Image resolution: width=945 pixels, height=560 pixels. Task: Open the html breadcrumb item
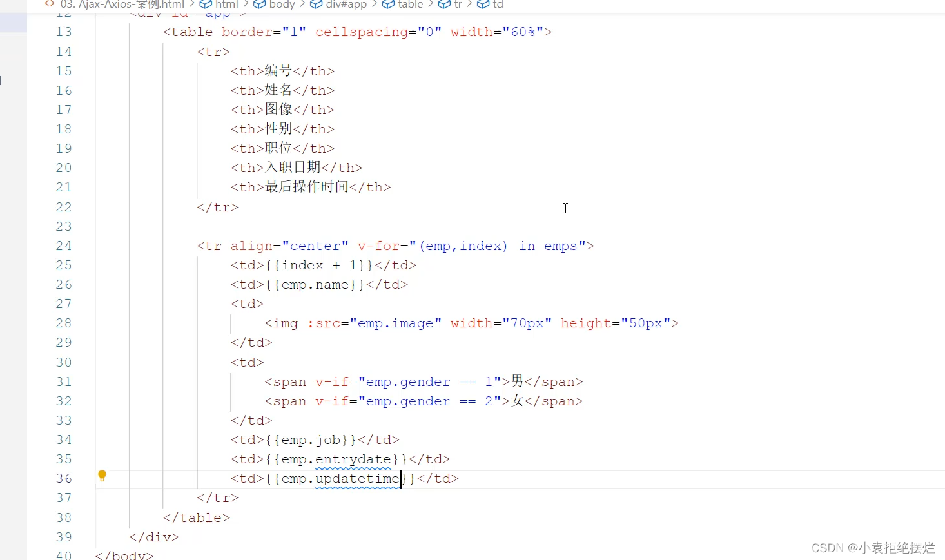point(227,5)
